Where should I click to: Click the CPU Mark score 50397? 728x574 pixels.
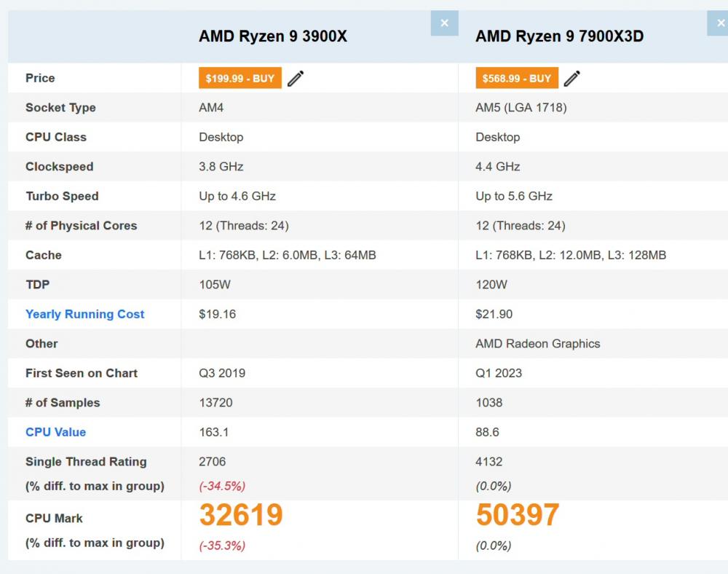[518, 514]
